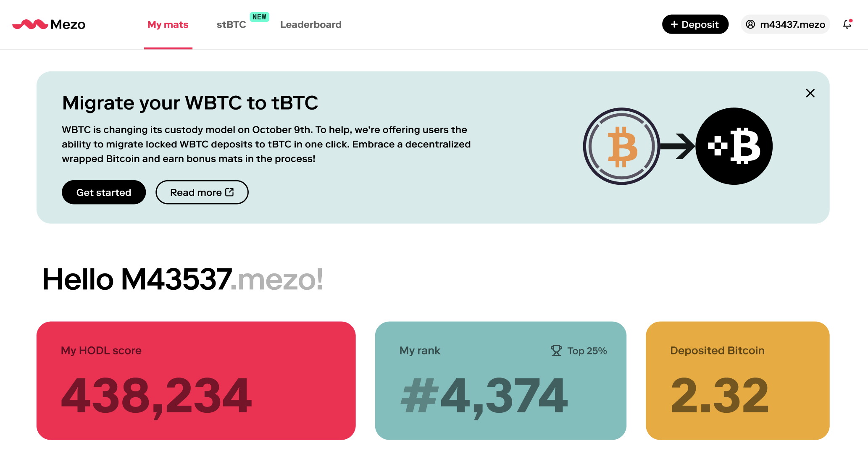Click the trophy icon near Top 25%

tap(556, 351)
